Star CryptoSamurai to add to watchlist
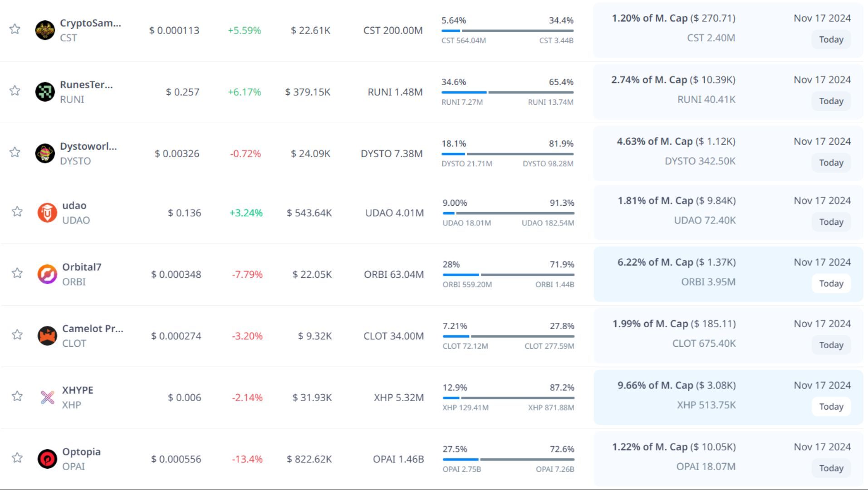The width and height of the screenshot is (868, 490). 15,29
